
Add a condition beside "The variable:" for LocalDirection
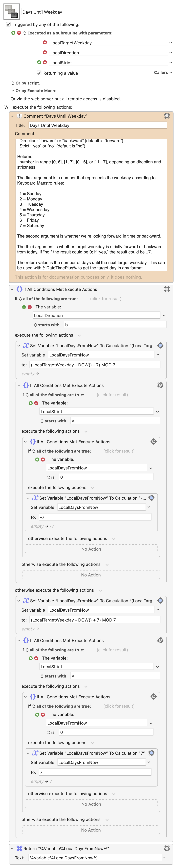pos(24,307)
